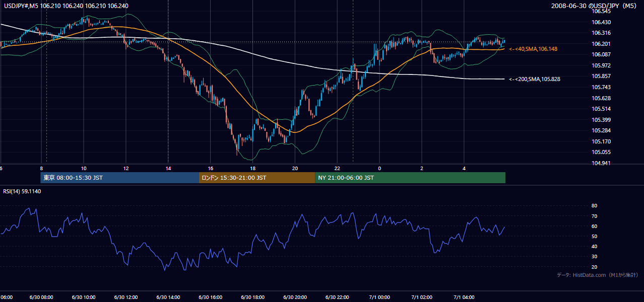Click hour label 22 on price chart axis
The width and height of the screenshot is (644, 302).
337,168
